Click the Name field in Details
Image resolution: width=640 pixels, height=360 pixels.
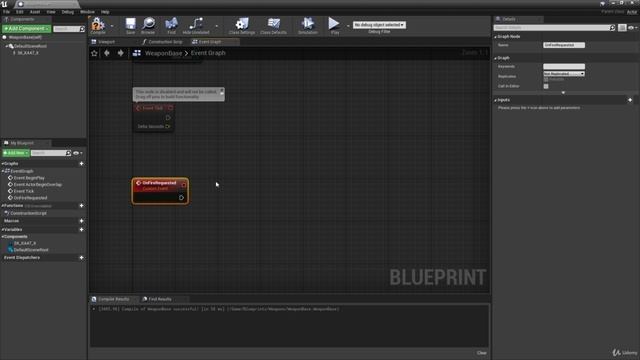tap(564, 45)
